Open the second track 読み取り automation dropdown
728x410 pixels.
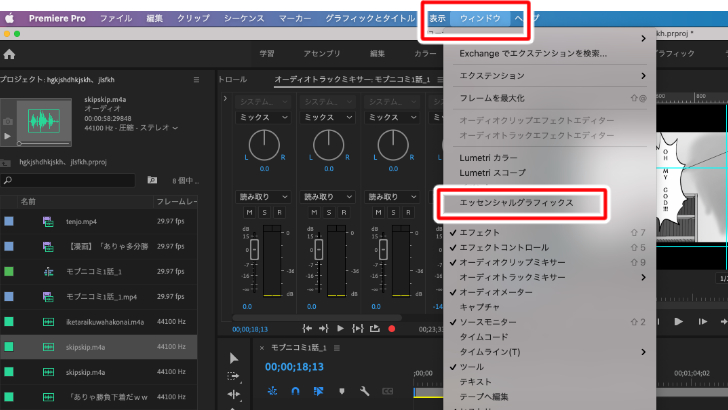328,197
